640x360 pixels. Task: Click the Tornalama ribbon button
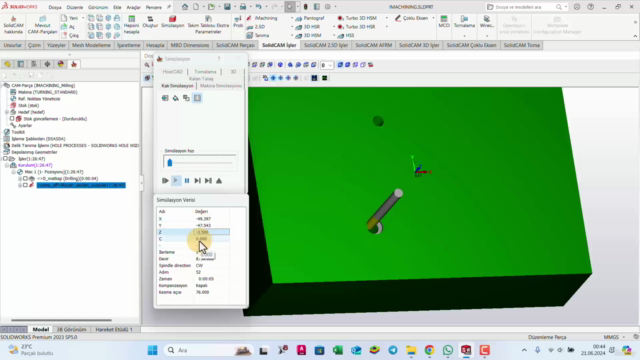(464, 22)
